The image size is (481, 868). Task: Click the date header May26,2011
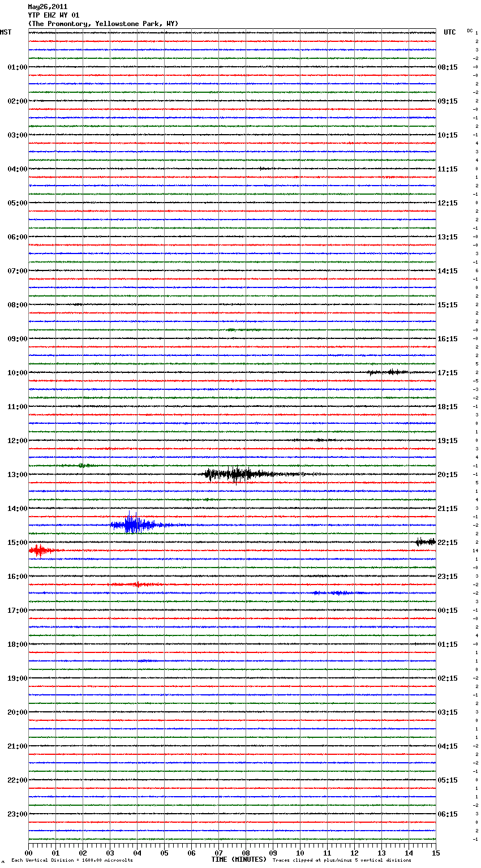pos(48,7)
